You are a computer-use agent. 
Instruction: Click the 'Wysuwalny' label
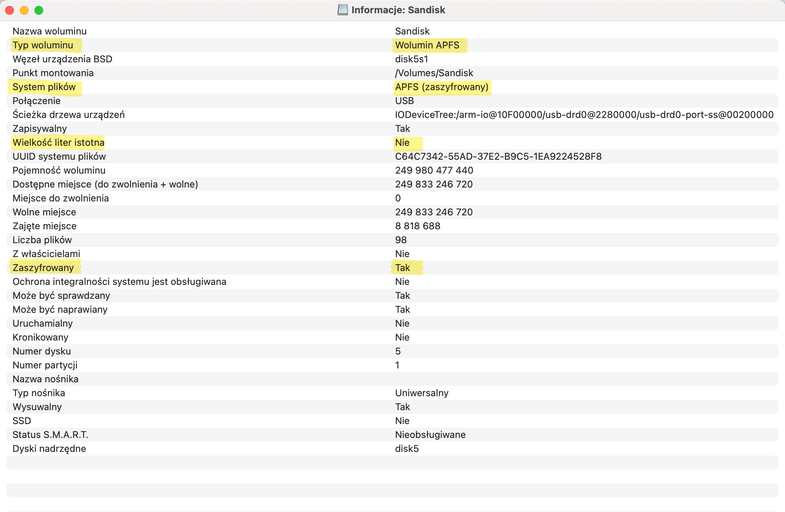tap(37, 407)
